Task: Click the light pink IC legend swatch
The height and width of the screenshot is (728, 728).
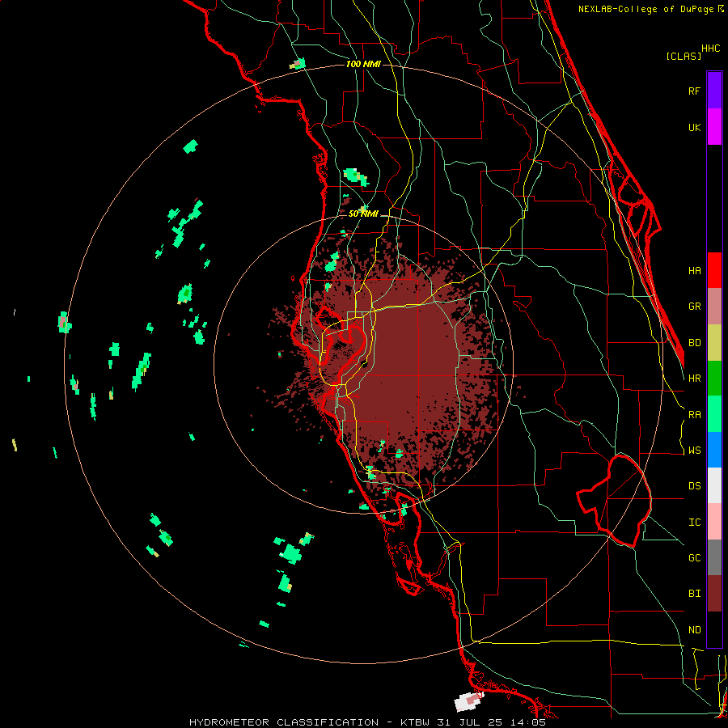Action: [x=714, y=522]
